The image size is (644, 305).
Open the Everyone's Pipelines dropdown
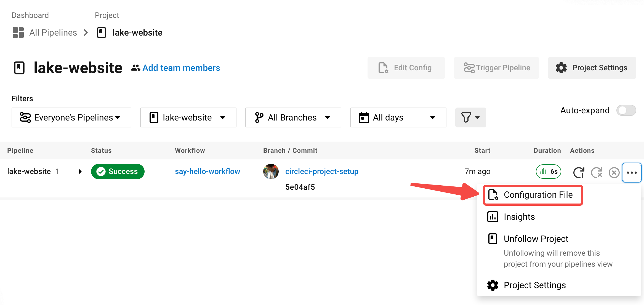coord(71,117)
